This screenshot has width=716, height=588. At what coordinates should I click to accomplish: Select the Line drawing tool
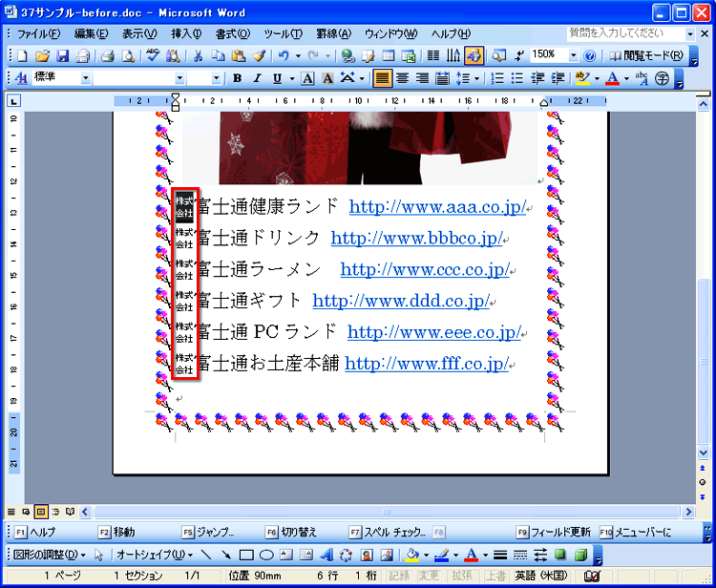[x=206, y=556]
